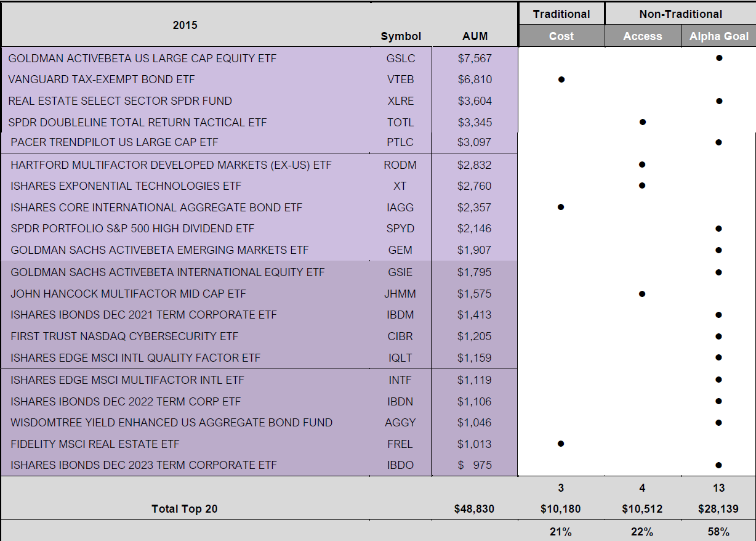The height and width of the screenshot is (541, 756).
Task: Select the 2015 year heading
Action: pyautogui.click(x=185, y=25)
